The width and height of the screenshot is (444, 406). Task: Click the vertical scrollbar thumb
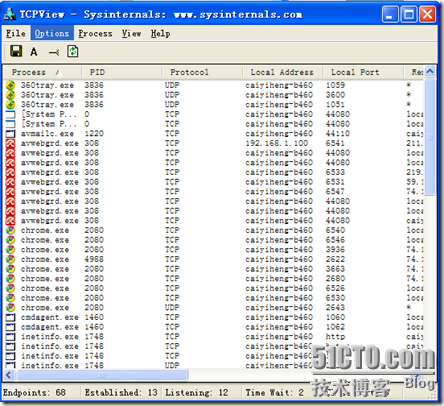pyautogui.click(x=430, y=136)
